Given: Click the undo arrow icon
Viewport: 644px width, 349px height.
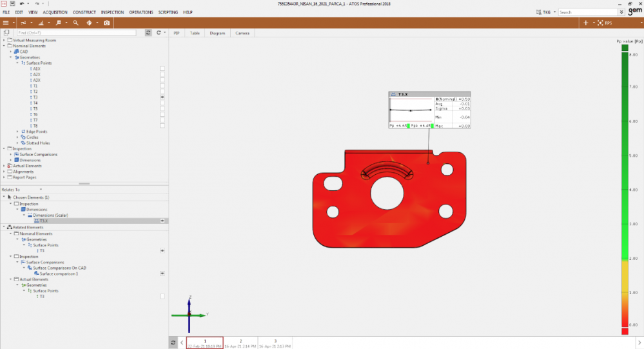Looking at the screenshot, I should (x=21, y=4).
